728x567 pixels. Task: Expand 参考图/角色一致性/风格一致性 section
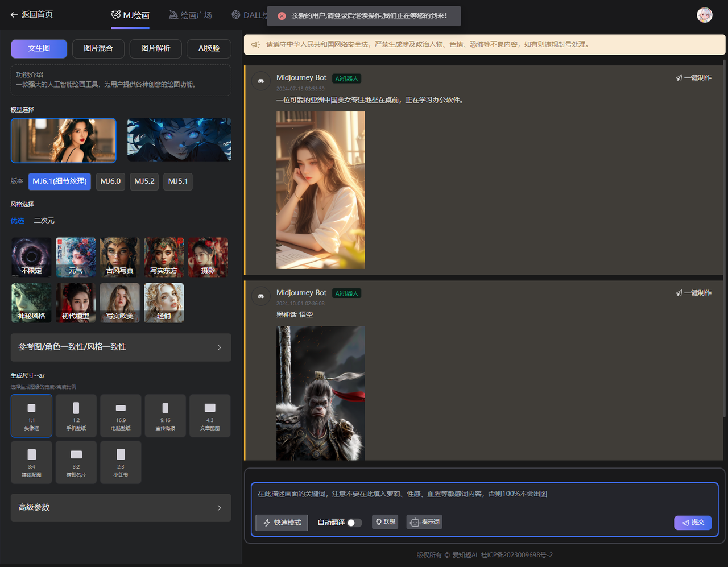(121, 347)
